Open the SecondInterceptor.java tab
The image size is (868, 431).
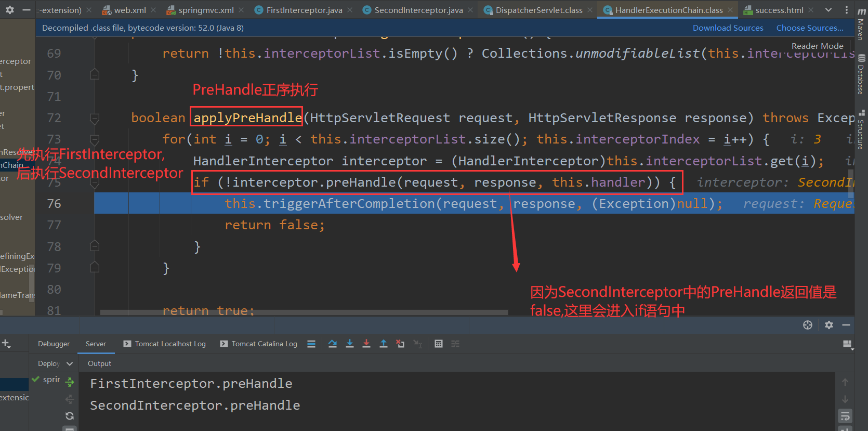point(418,10)
